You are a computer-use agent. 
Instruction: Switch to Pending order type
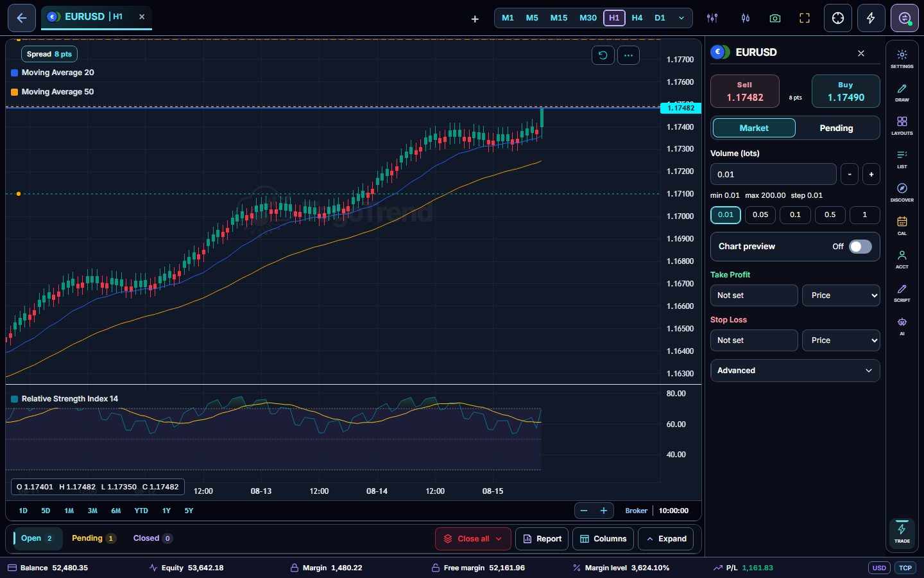(x=836, y=128)
